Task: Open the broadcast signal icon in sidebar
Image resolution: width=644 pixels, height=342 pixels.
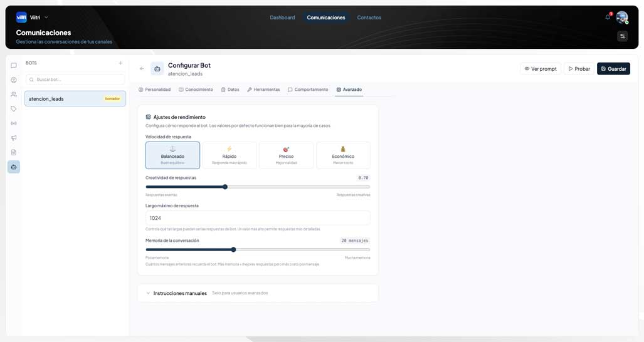Action: click(x=14, y=123)
